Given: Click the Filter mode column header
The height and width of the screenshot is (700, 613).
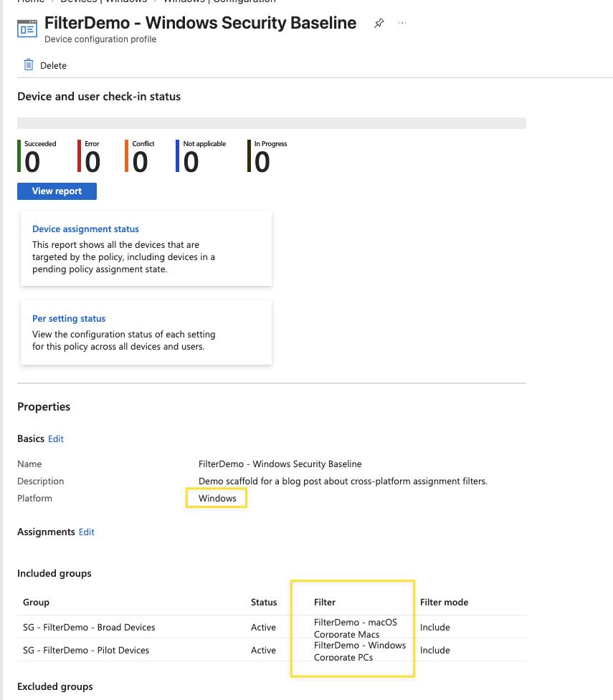Looking at the screenshot, I should 444,603.
